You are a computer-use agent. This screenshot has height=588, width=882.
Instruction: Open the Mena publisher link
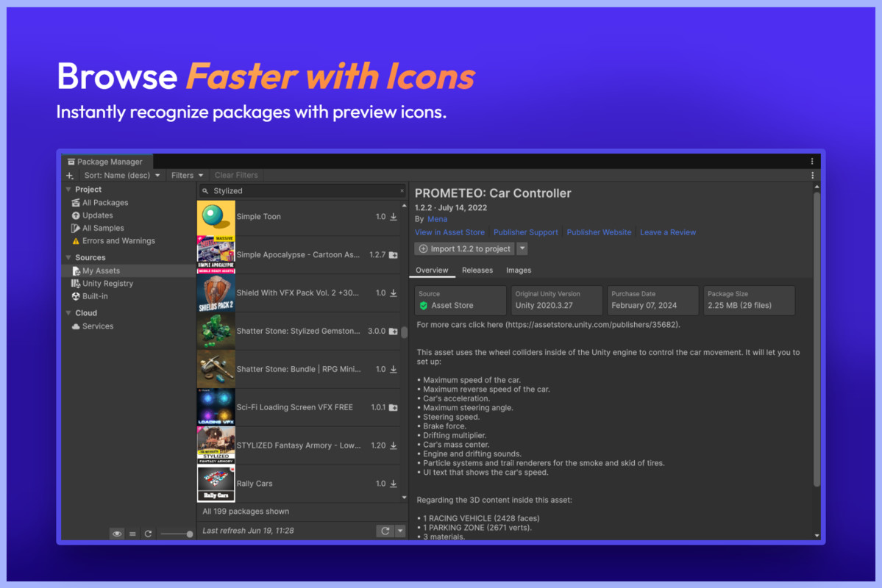tap(437, 219)
